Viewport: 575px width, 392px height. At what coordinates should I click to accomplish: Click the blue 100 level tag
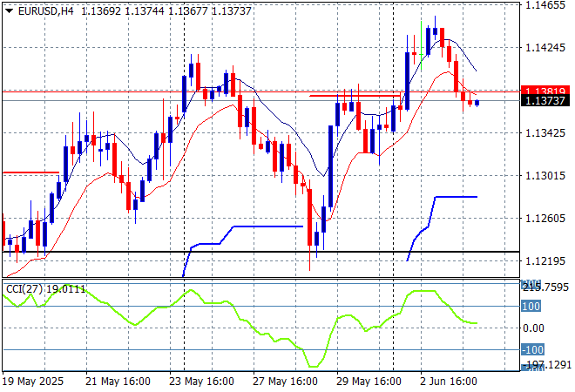click(x=531, y=307)
